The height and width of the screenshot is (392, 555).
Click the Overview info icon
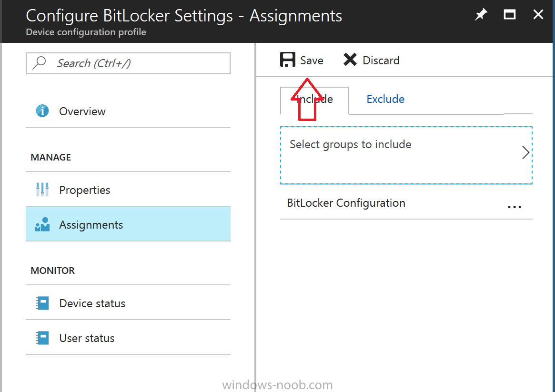[42, 111]
